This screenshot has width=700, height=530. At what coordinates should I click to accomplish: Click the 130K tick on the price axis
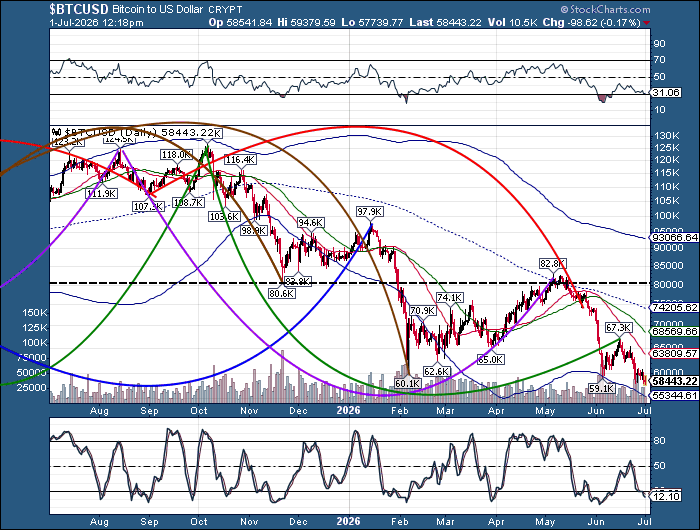coord(667,136)
